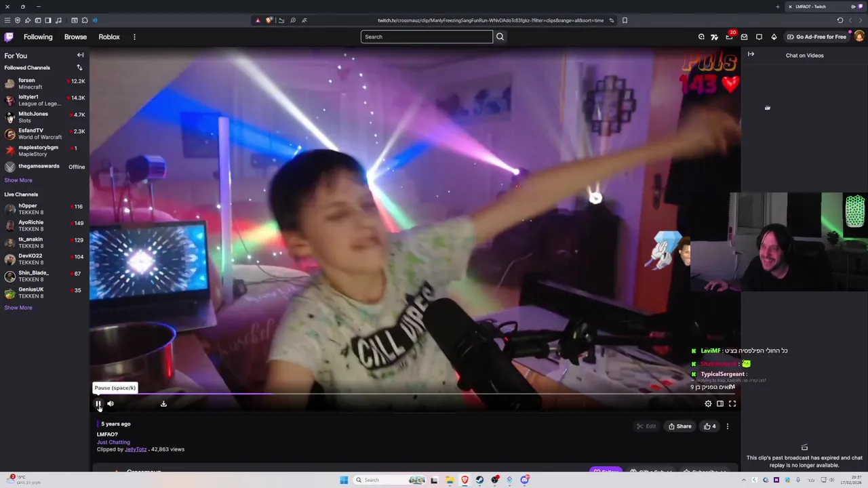
Task: Open the Bits diamond icon
Action: pyautogui.click(x=774, y=37)
